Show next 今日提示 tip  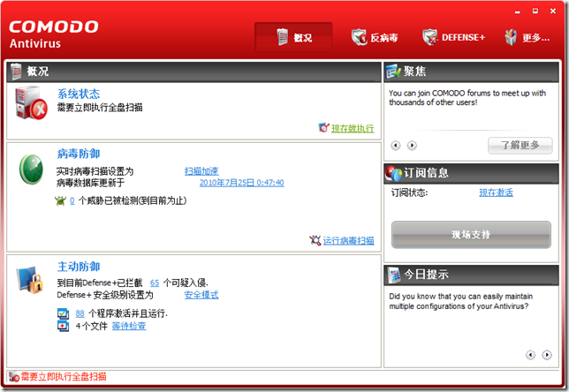pyautogui.click(x=547, y=355)
